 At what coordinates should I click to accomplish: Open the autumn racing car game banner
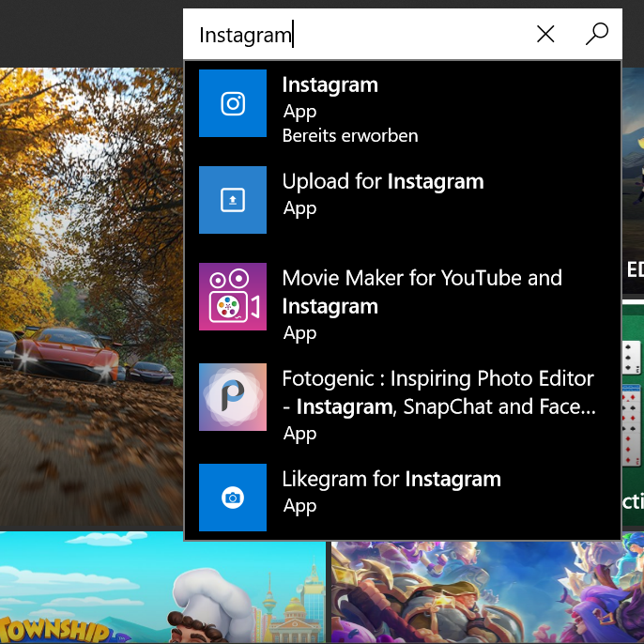tap(91, 297)
